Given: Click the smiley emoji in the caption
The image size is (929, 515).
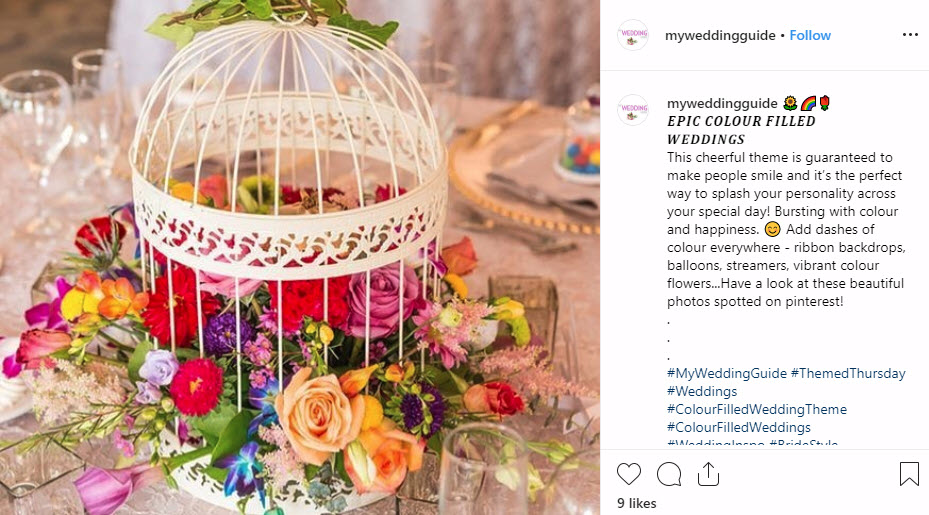Looking at the screenshot, I should pyautogui.click(x=772, y=229).
